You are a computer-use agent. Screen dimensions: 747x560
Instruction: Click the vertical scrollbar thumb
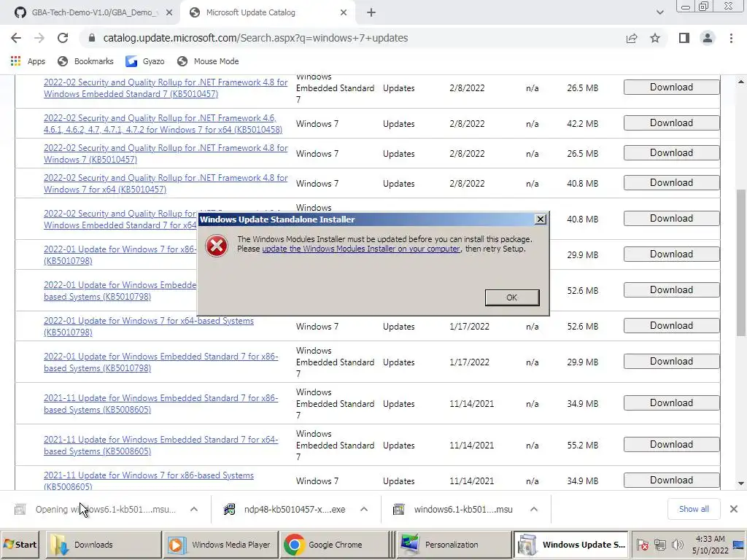coord(741,262)
